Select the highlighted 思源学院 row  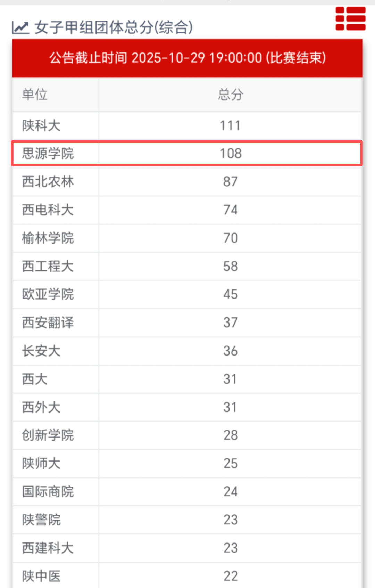(187, 153)
